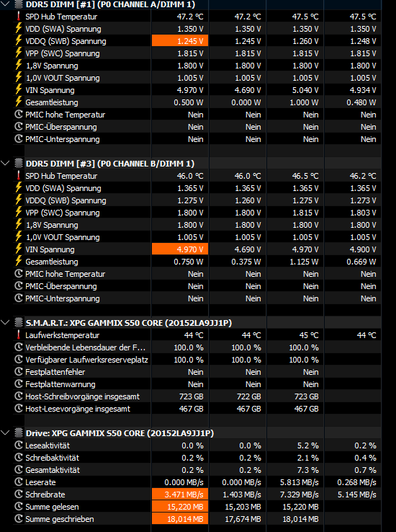Viewport: 396px width, 532px height.
Task: Select highlighted 3.471 MB/s Schreibrate value
Action: pos(180,495)
